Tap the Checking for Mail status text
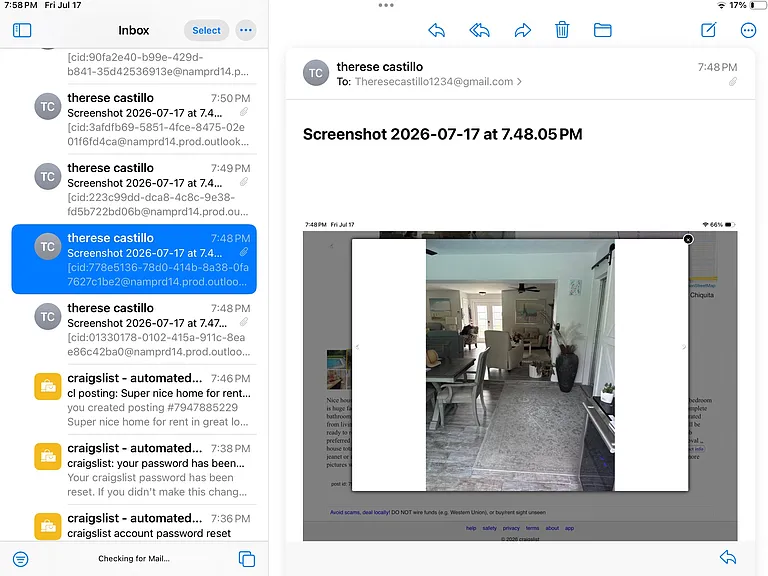Viewport: 768px width, 576px height. point(134,558)
